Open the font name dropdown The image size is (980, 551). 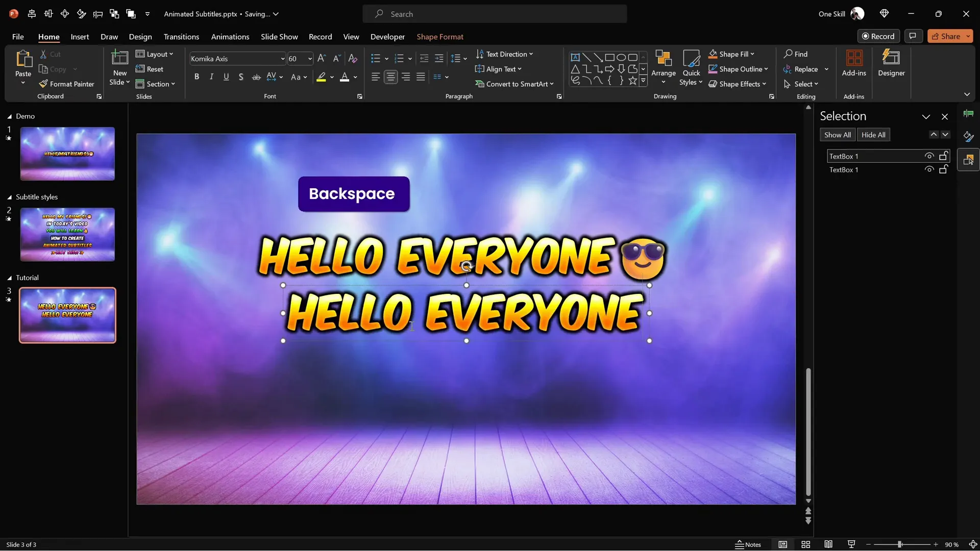tap(282, 59)
